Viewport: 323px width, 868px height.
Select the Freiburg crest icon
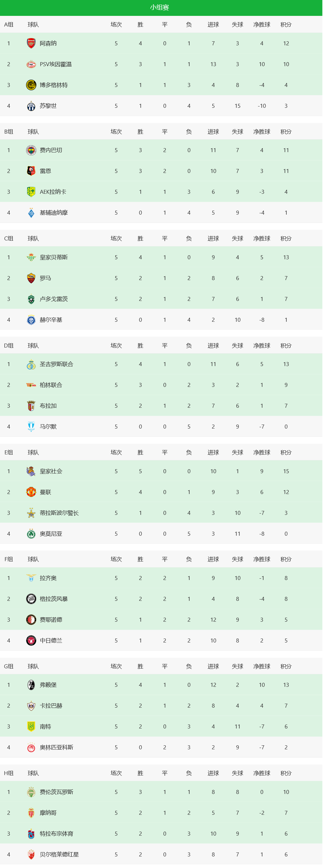31,685
